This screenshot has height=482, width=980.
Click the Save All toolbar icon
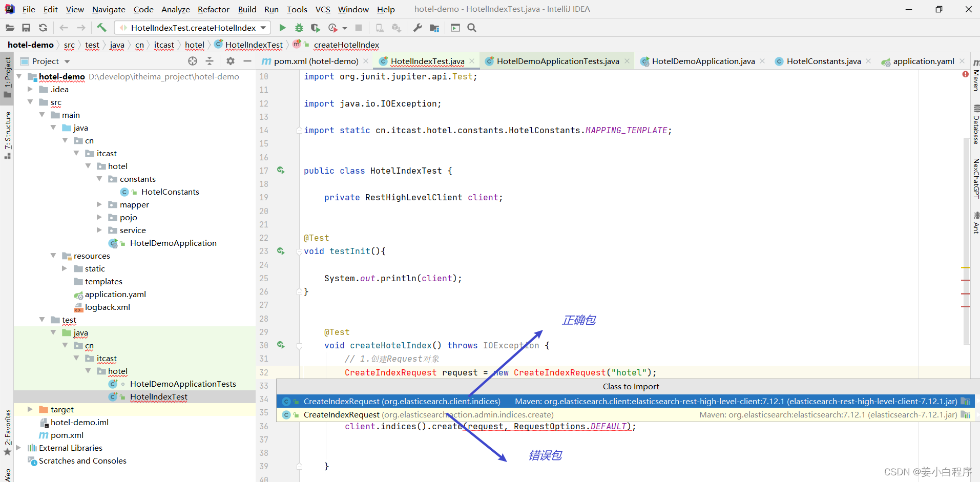[26, 28]
